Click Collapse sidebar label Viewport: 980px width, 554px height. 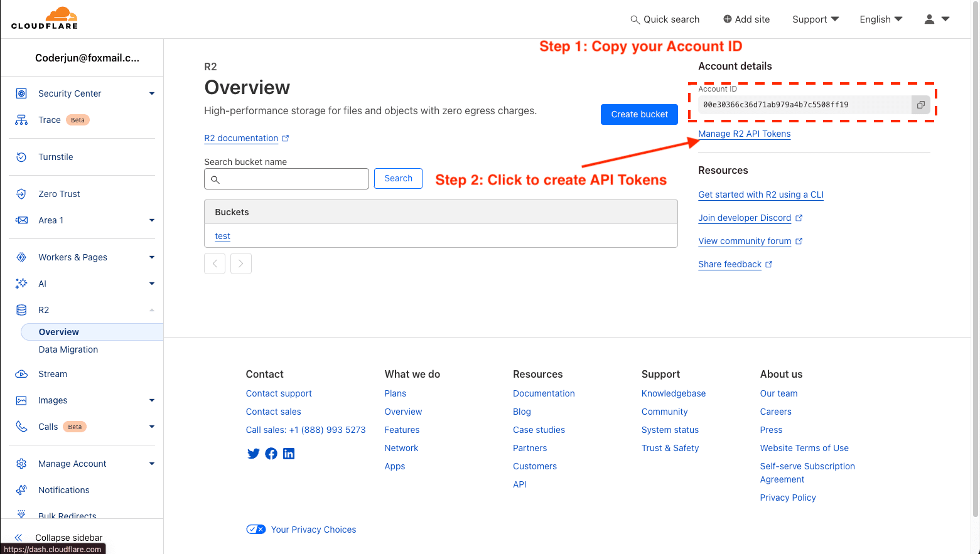tap(69, 538)
